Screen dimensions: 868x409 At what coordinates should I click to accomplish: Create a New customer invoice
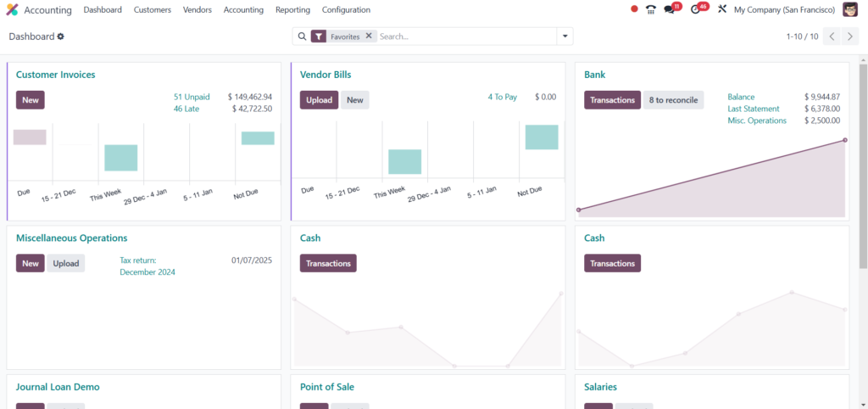point(31,100)
